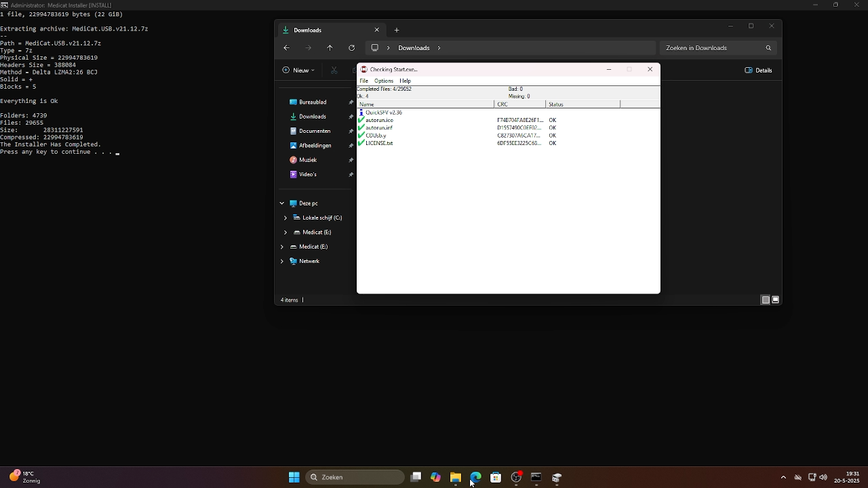Sort QuickSFV list by CRC column
Screen dimensions: 868x488
tap(520, 104)
